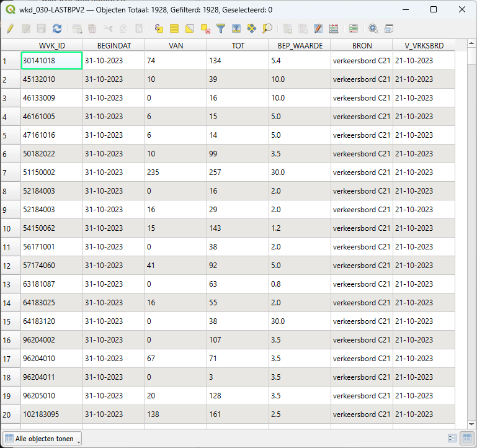The image size is (477, 448).
Task: Click the copy selected rows icon
Action: click(123, 29)
